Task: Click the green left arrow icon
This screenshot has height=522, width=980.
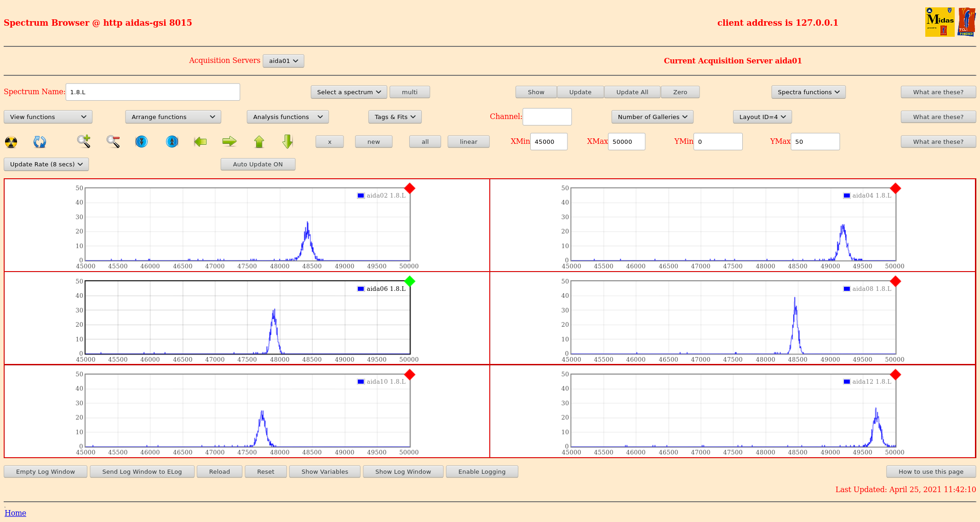Action: pos(201,142)
